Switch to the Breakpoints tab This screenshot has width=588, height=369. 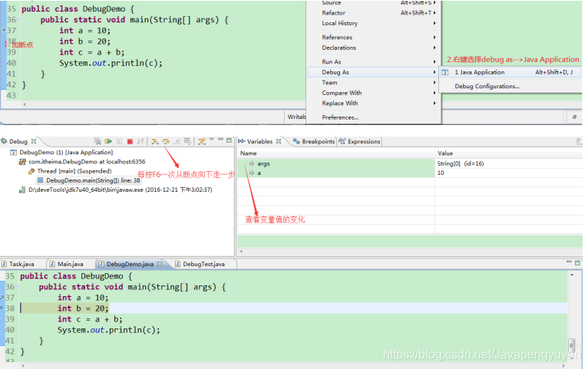(314, 141)
